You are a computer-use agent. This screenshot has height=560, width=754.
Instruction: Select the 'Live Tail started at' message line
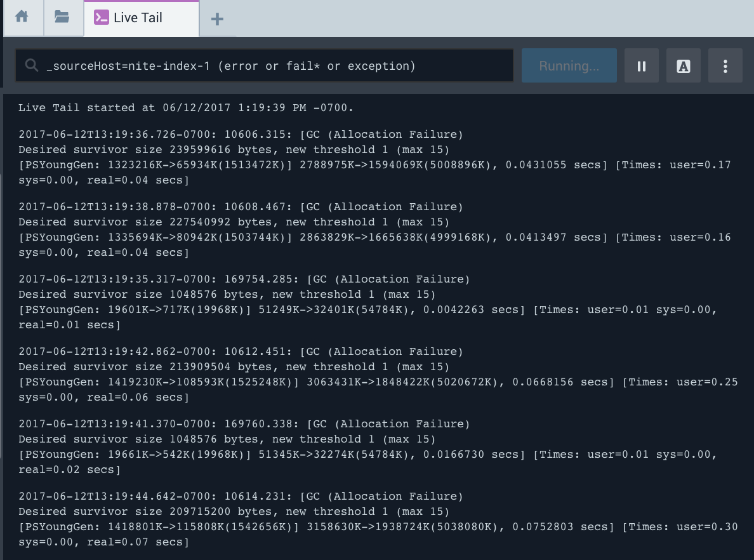(x=185, y=108)
